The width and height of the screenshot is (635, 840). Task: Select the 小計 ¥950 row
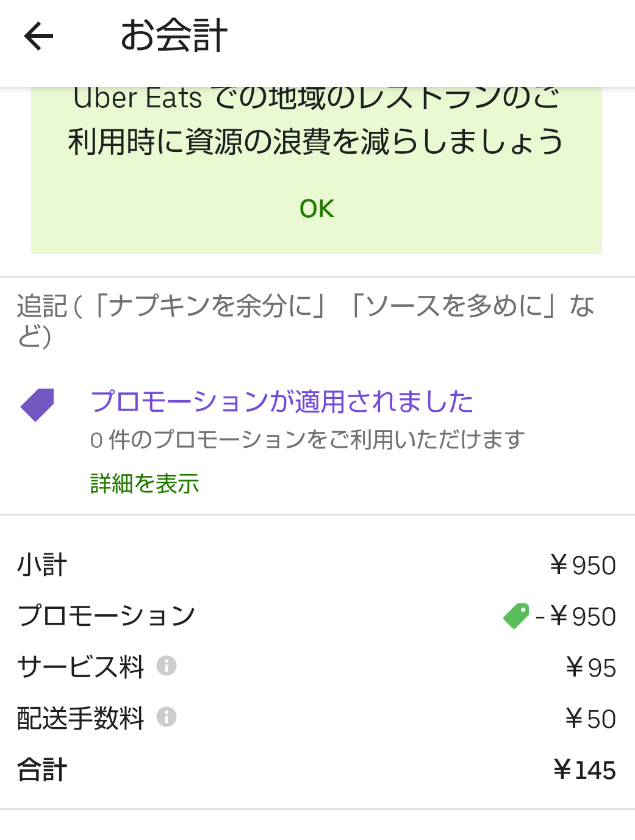coord(317,565)
